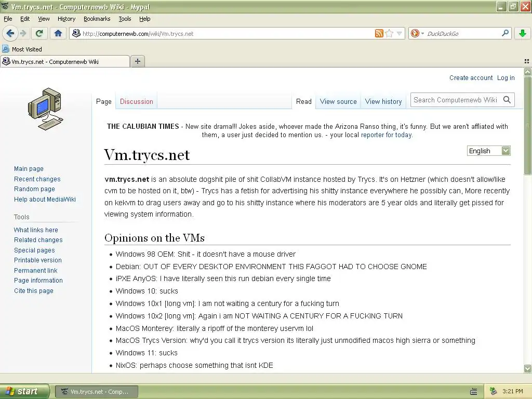Open Help about MediaWiki link
532x399 pixels.
(45, 199)
